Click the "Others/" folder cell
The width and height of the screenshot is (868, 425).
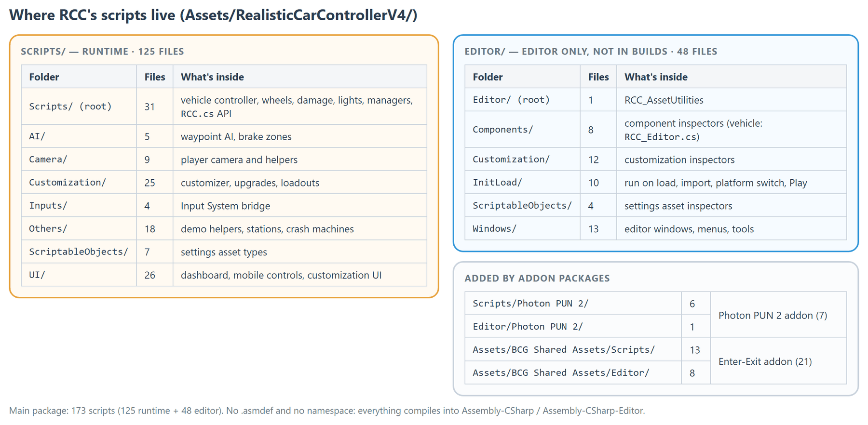click(x=79, y=229)
